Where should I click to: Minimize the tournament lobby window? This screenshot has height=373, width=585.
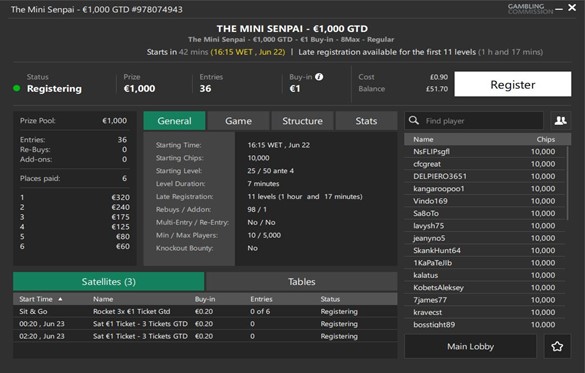(559, 9)
